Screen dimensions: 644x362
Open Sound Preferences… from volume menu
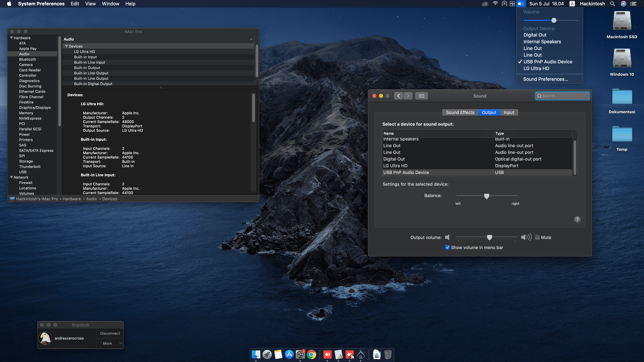546,79
